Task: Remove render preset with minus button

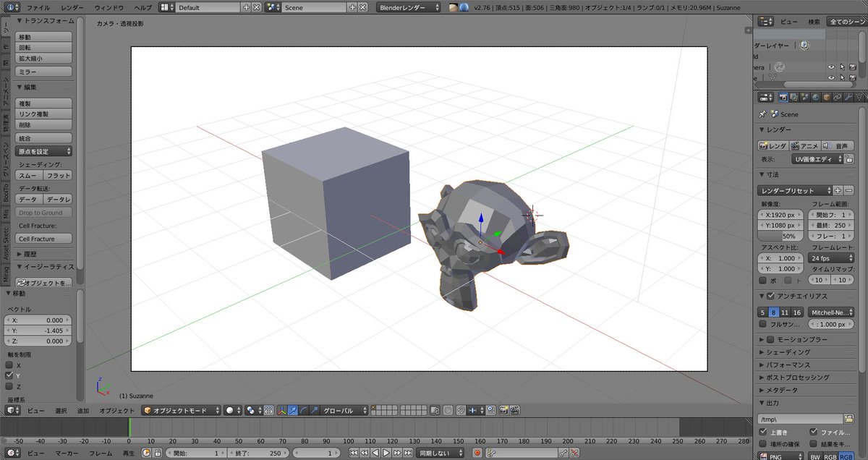Action: (x=847, y=190)
